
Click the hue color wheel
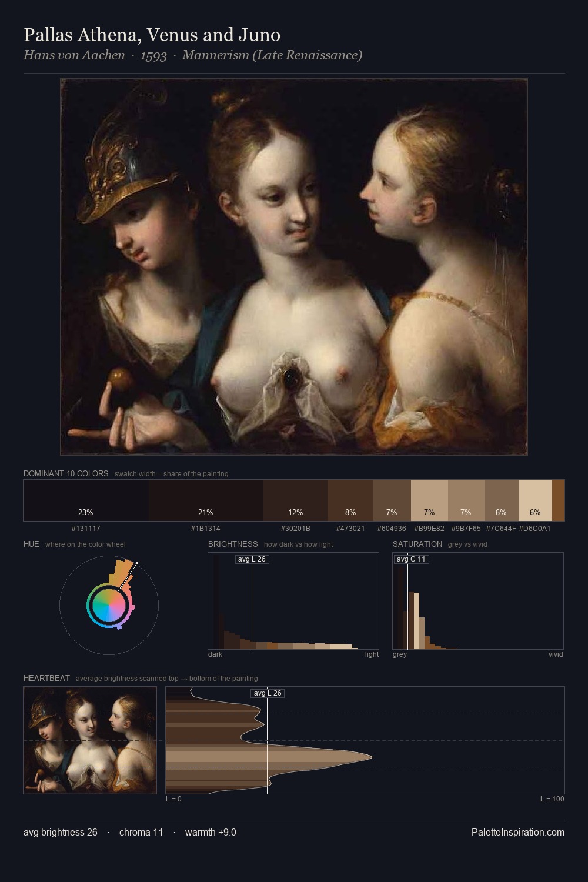tap(109, 605)
